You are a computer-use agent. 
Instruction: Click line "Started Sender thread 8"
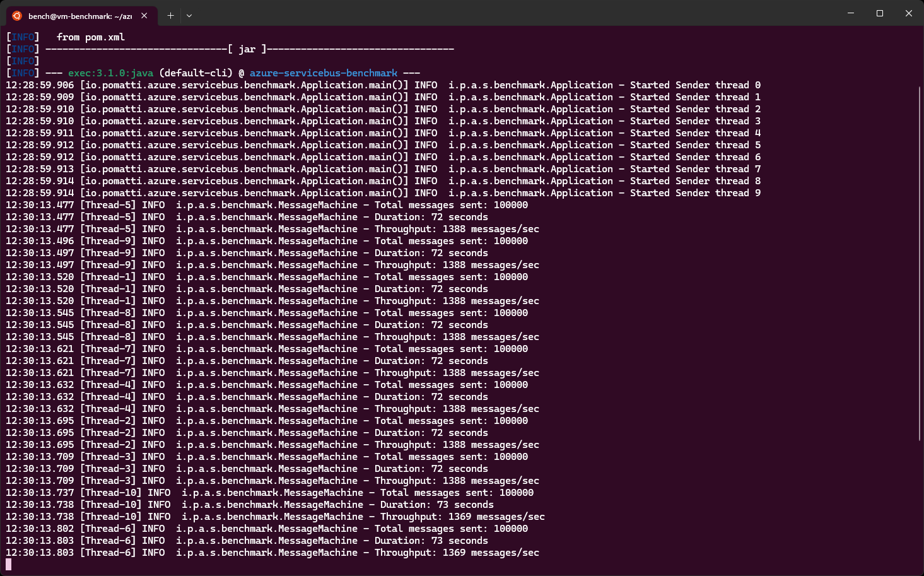[x=383, y=181]
